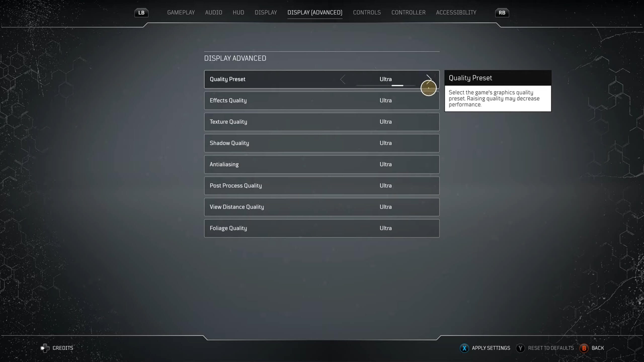Select Effects Quality Ultra setting
The width and height of the screenshot is (644, 362).
tap(322, 100)
